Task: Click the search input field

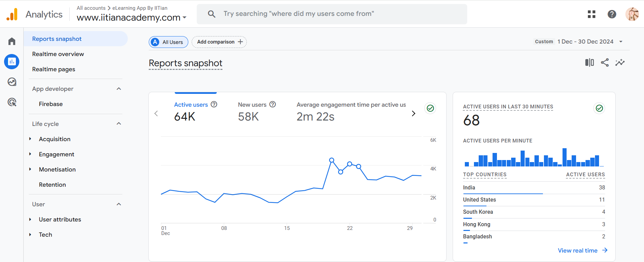Action: click(x=331, y=14)
